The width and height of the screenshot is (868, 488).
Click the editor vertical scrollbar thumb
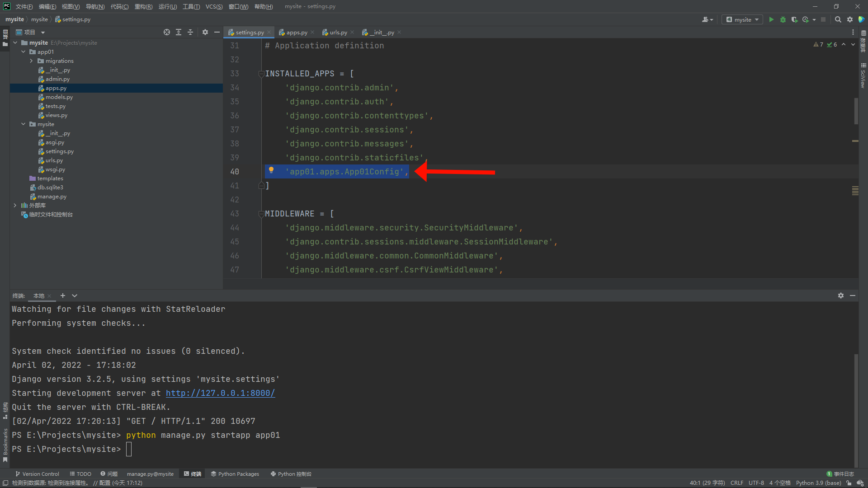click(x=856, y=111)
